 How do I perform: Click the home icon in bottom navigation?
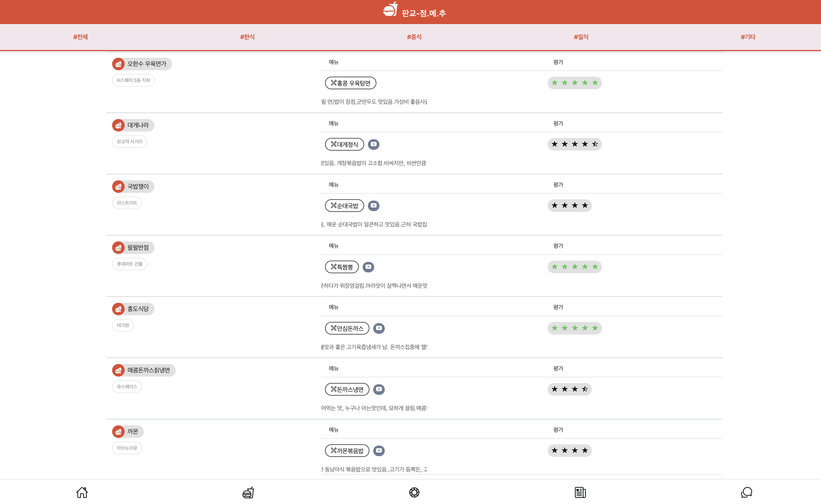click(x=82, y=492)
